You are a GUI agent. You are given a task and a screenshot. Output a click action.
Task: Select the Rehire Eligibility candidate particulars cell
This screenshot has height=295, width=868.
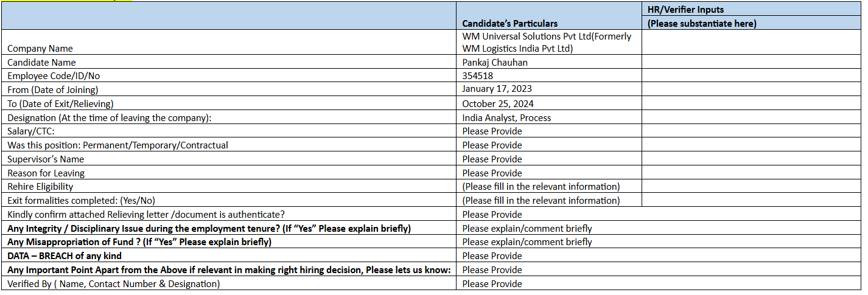coord(541,187)
